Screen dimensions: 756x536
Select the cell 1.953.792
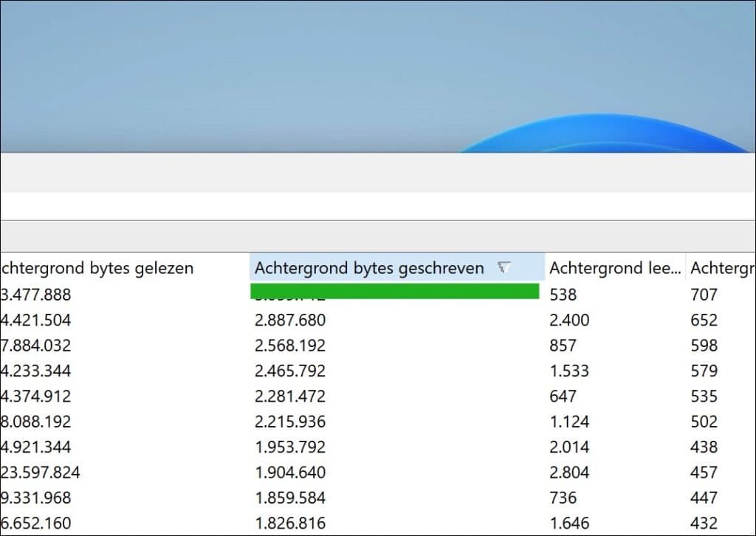pyautogui.click(x=290, y=447)
